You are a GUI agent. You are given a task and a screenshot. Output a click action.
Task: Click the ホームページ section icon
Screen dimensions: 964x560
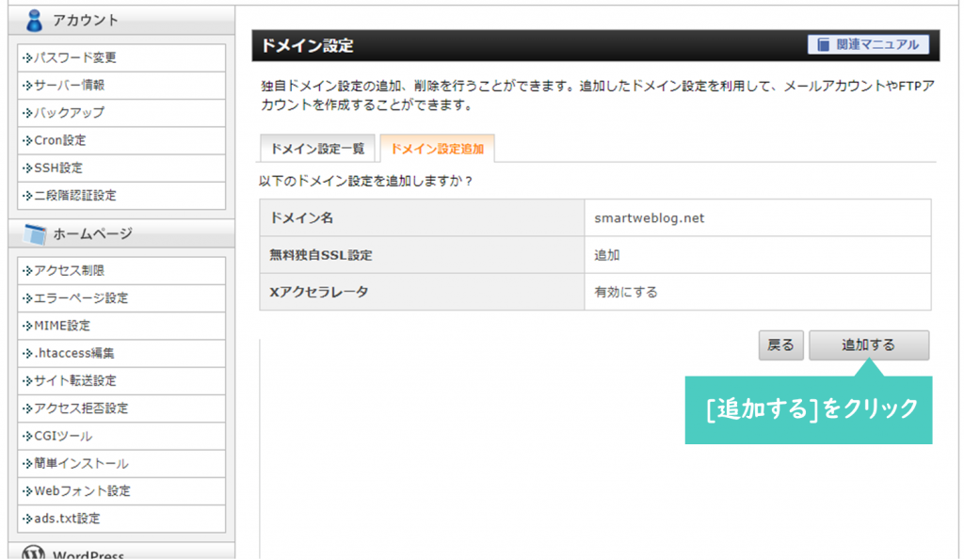point(35,234)
